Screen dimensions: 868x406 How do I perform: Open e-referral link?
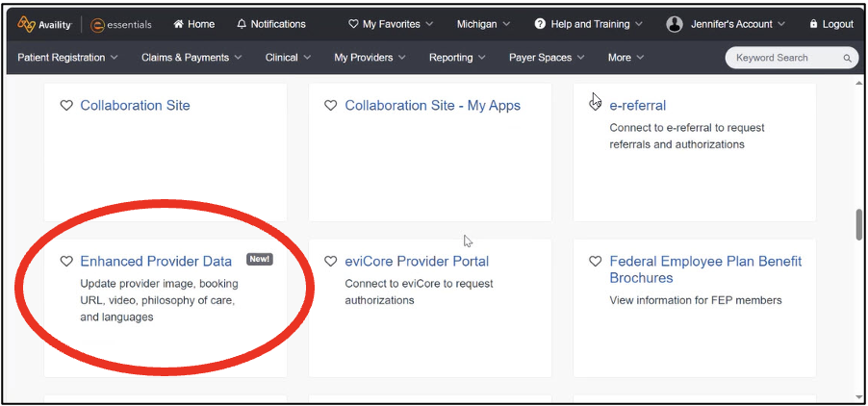(638, 106)
